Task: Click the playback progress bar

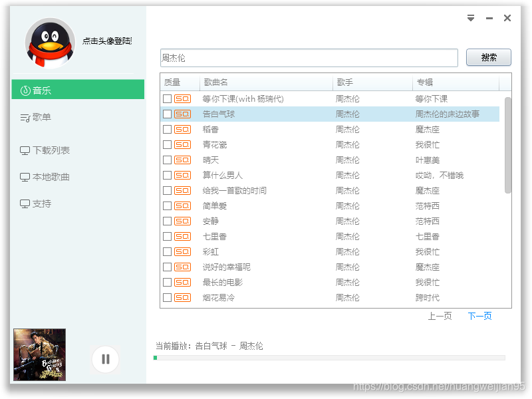Action: point(329,358)
